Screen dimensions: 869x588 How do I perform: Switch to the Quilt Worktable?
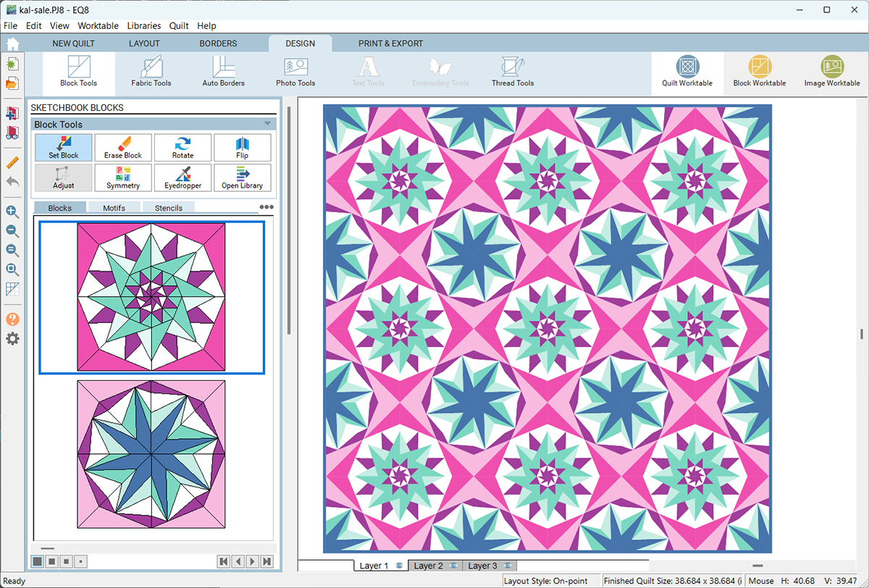click(687, 72)
